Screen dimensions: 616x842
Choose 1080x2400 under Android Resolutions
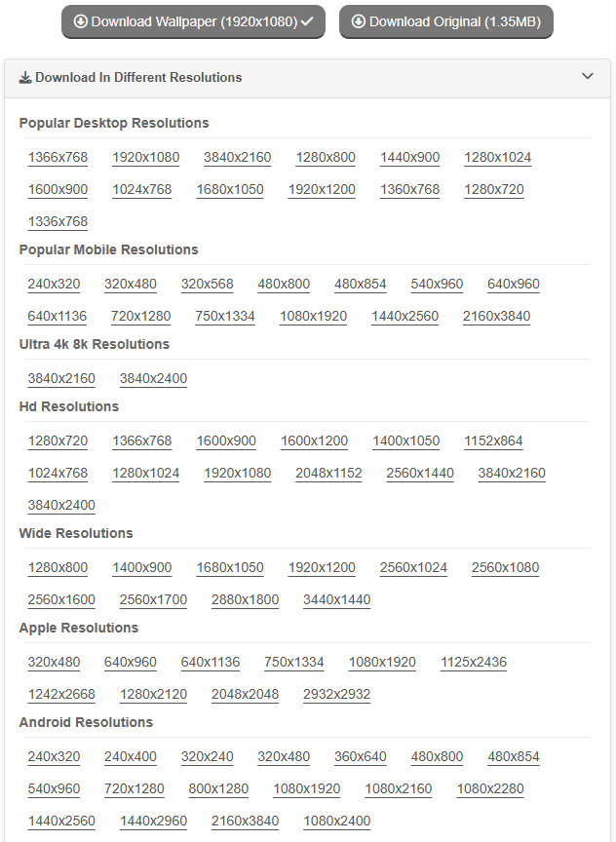click(336, 822)
